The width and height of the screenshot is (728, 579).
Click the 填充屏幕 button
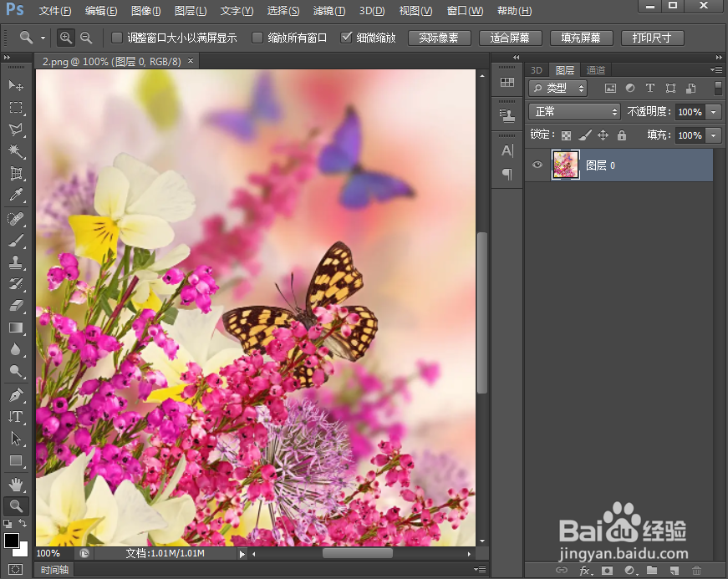pos(581,38)
